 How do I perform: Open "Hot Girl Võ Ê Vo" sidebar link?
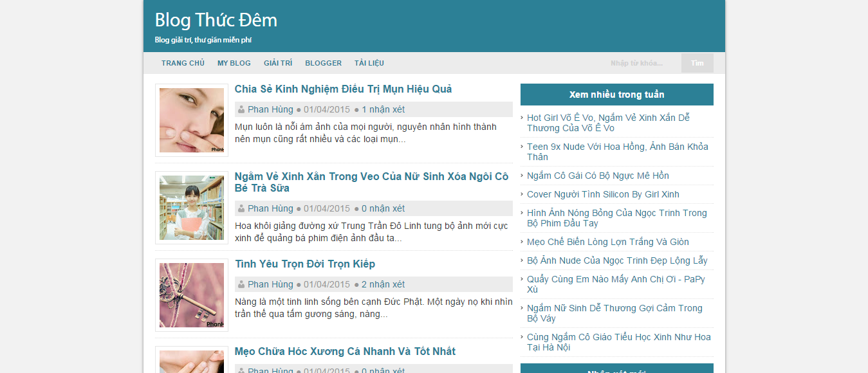(x=608, y=123)
